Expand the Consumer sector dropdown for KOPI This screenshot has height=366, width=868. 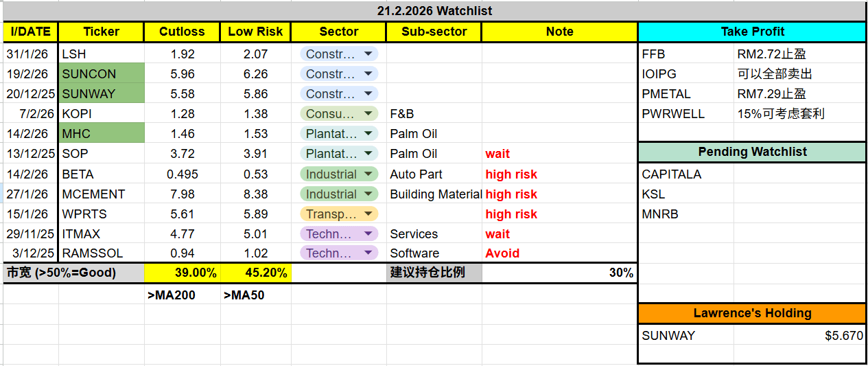click(368, 114)
